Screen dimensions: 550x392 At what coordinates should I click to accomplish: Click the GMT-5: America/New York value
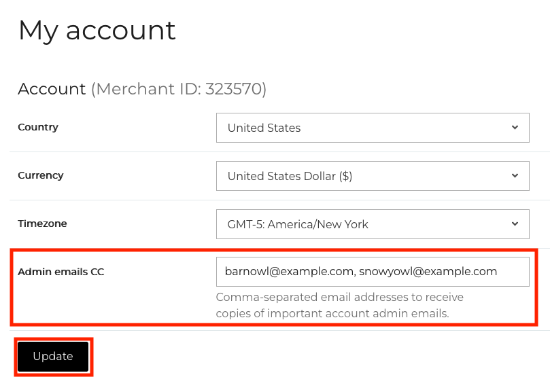coord(298,224)
